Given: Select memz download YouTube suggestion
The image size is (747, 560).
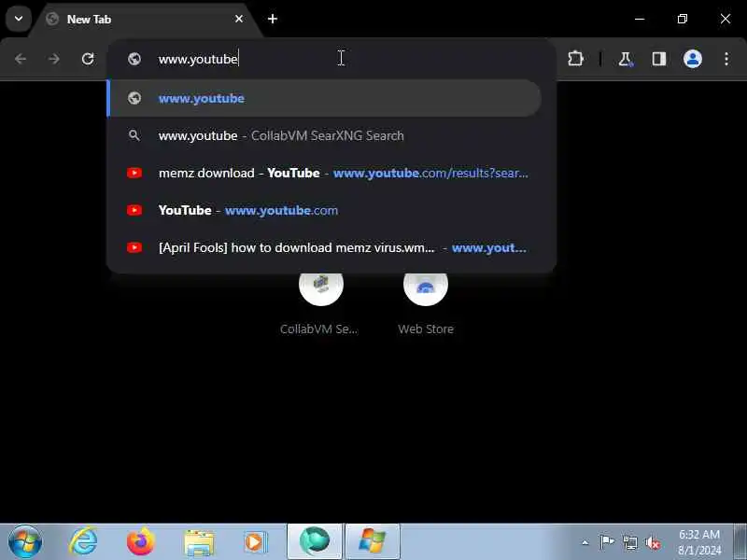Looking at the screenshot, I should coord(324,173).
